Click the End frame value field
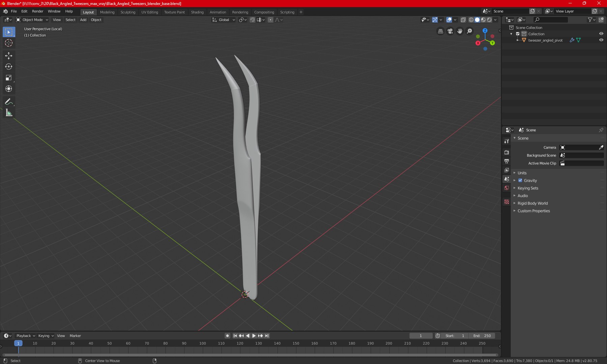 click(482, 336)
